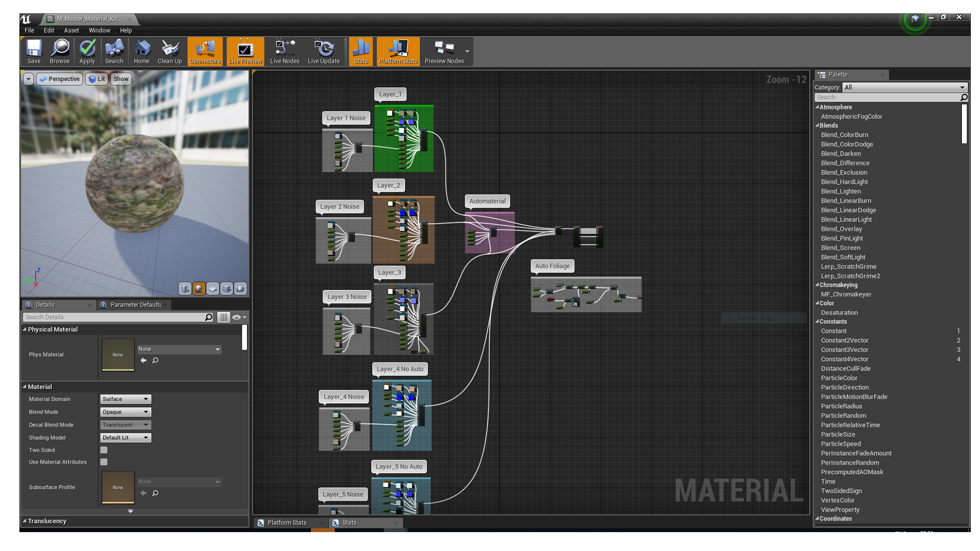The height and width of the screenshot is (551, 980).
Task: Expand advanced Material properties arrow
Action: (131, 511)
